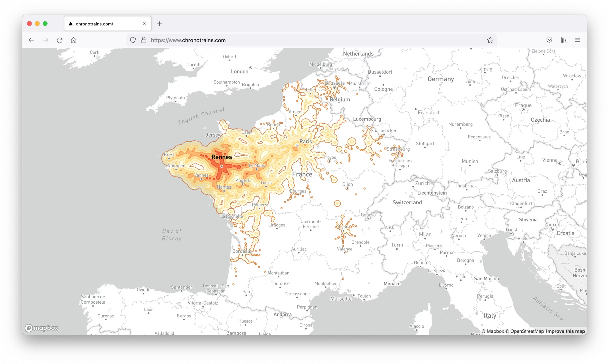The width and height of the screenshot is (609, 364).
Task: Open the © Mapbox attribution link
Action: 493,331
